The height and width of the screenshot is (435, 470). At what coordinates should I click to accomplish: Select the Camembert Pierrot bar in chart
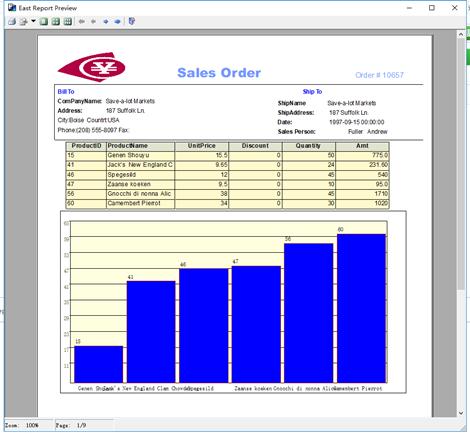click(x=361, y=308)
